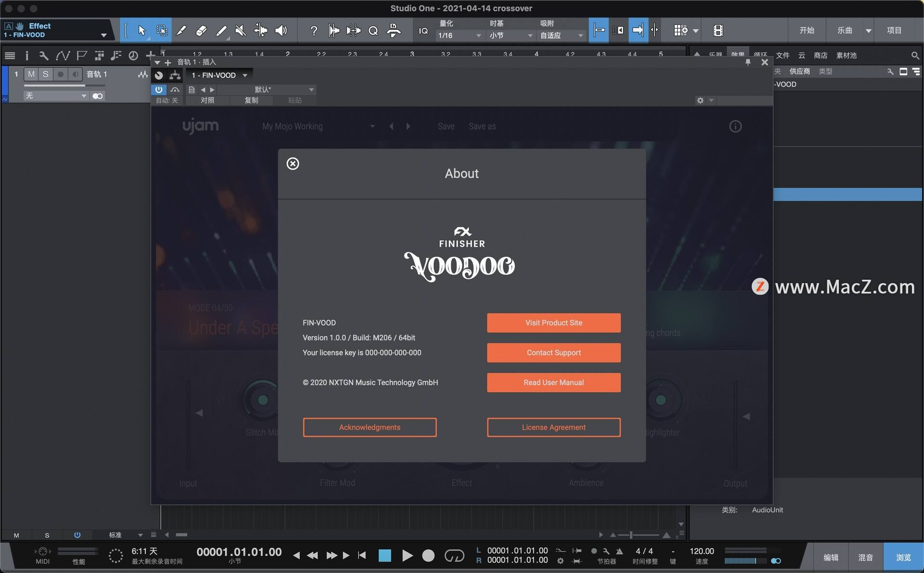
Task: Open the plugin info icon
Action: click(735, 126)
